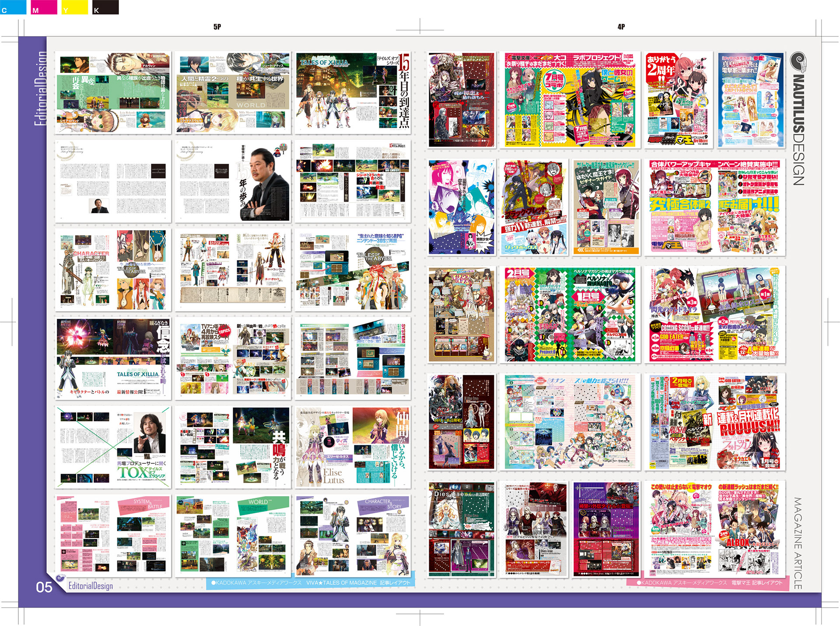Click the yellow Y color swatch

click(x=75, y=7)
